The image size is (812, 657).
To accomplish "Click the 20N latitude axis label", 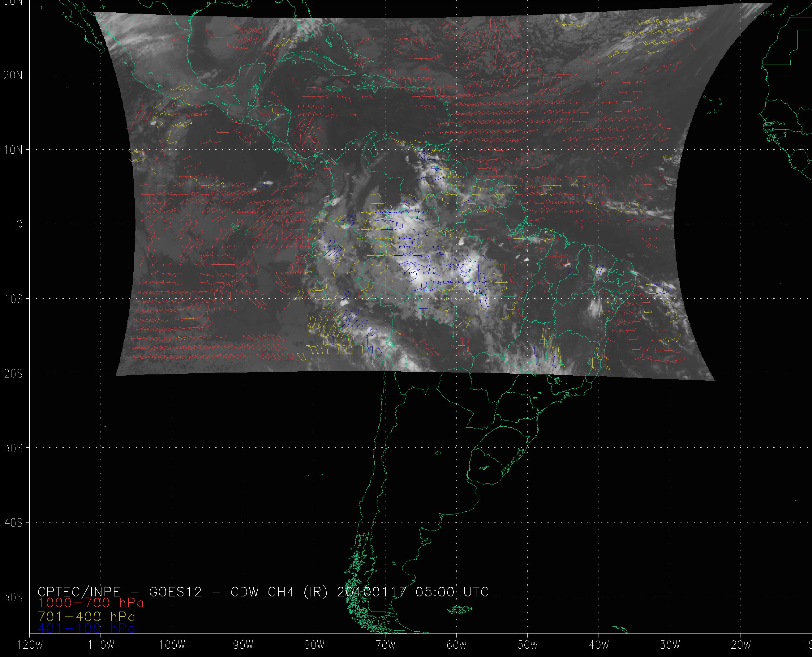I will point(13,75).
